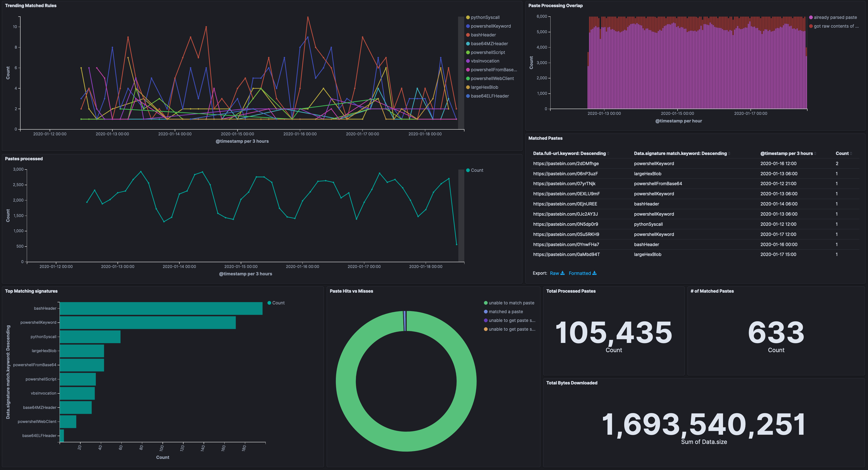This screenshot has width=868, height=470.
Task: Click 'unable to match paste' green color dot
Action: coord(485,303)
